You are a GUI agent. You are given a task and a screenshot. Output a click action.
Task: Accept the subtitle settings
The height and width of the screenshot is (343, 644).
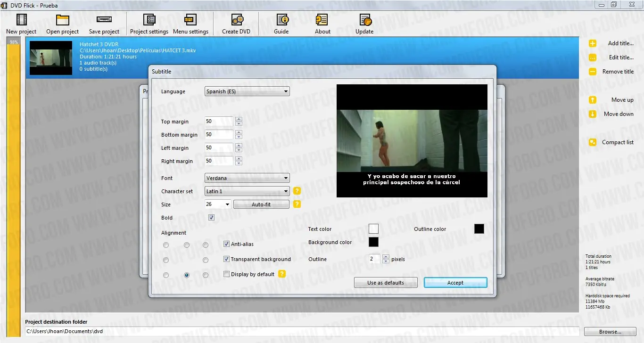pyautogui.click(x=454, y=282)
